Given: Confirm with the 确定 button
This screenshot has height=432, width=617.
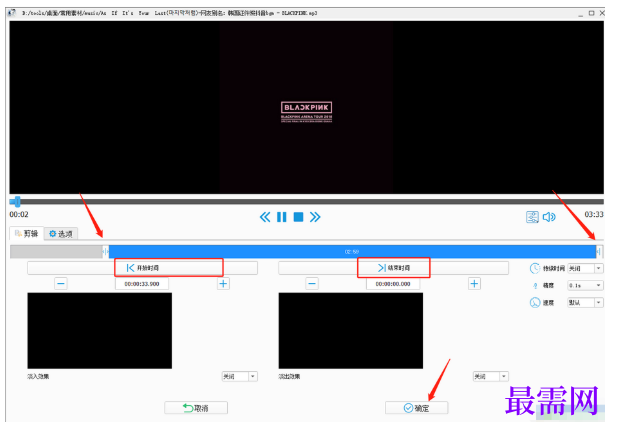Looking at the screenshot, I should (417, 408).
